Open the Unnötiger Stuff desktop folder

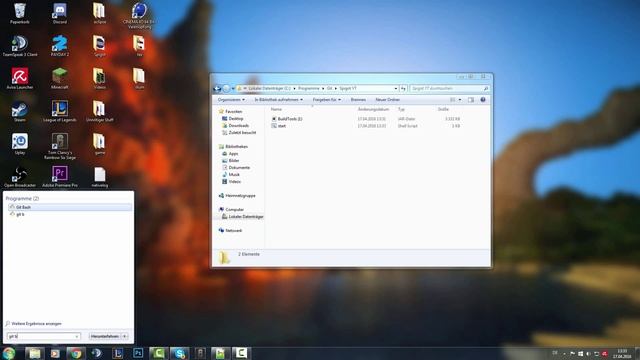pyautogui.click(x=99, y=111)
